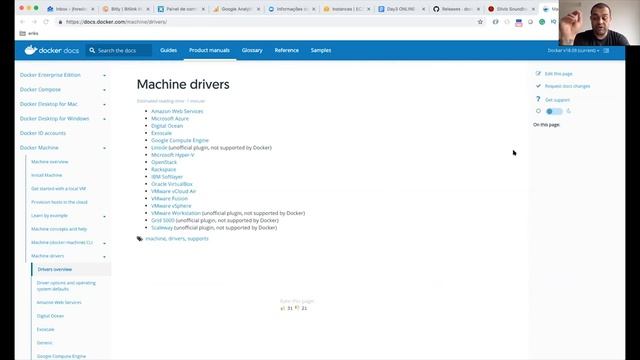Click the drivers tag link
This screenshot has height=360, width=640.
tap(176, 238)
